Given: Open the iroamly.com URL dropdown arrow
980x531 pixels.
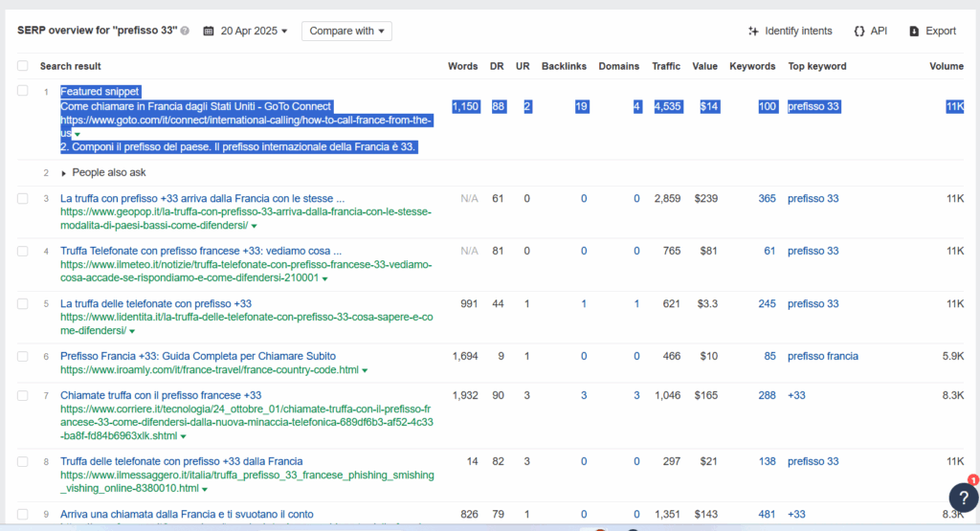Looking at the screenshot, I should (365, 370).
